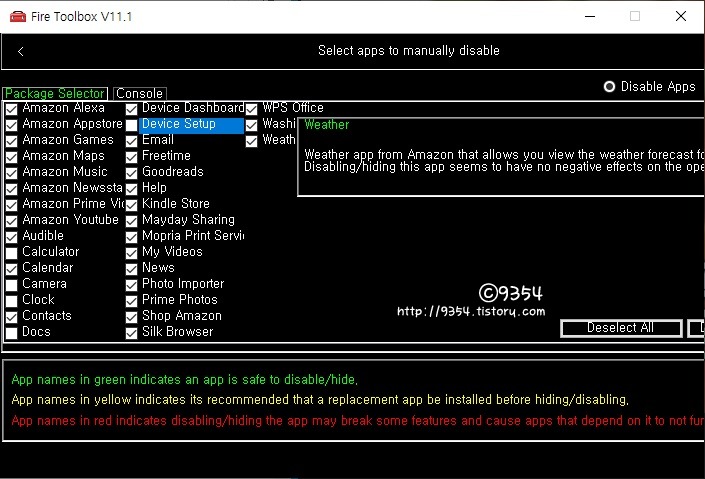Click the 'Silk Browser' app name
705x479 pixels.
[178, 331]
